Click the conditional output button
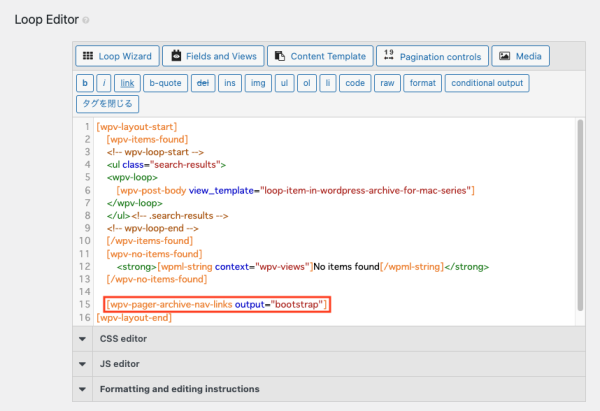This screenshot has height=411, width=600. 486,82
